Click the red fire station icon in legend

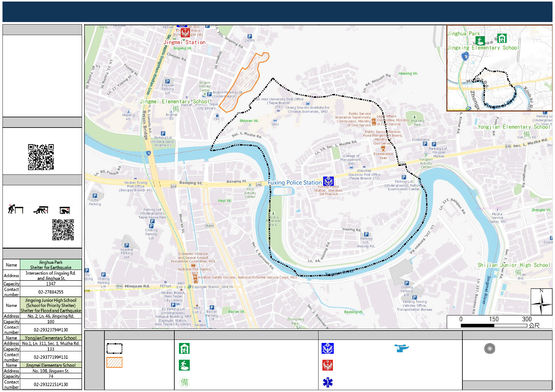coord(328,365)
